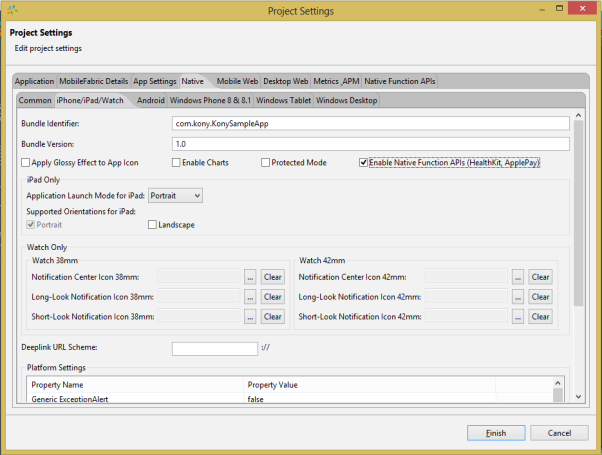Click the Notification Center Icon 38mm path field
Screen dimensions: 602x455
click(x=199, y=276)
